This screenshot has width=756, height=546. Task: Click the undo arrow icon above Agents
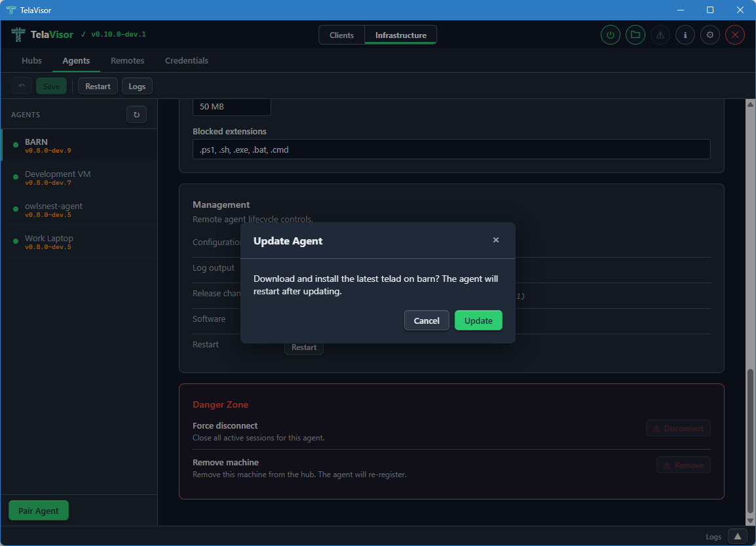point(21,85)
